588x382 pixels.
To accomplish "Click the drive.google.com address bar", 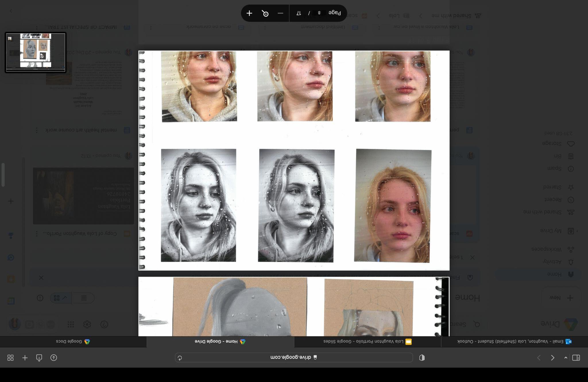I will [294, 358].
